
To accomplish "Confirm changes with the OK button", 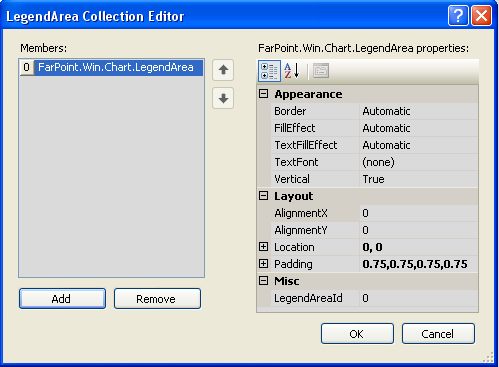I will [x=357, y=334].
